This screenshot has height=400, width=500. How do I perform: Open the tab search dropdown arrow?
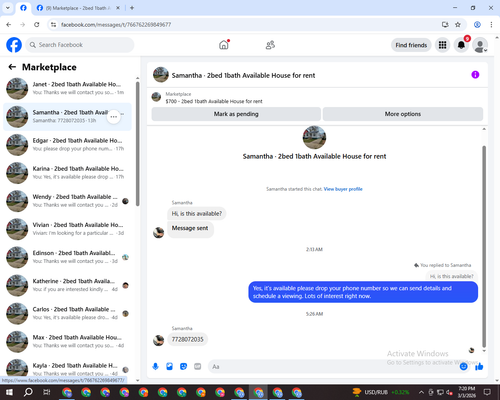8,8
